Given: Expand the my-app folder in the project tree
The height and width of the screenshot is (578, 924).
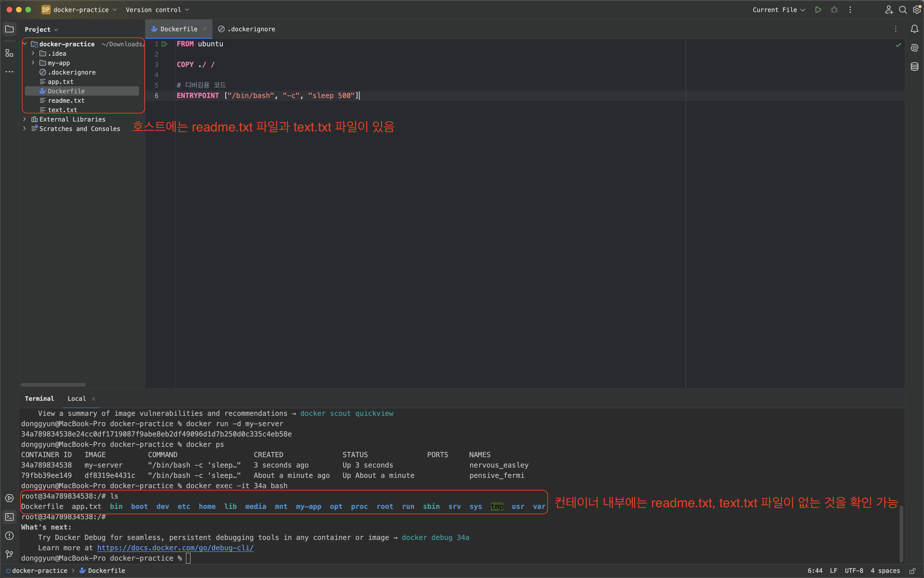Looking at the screenshot, I should [x=32, y=63].
